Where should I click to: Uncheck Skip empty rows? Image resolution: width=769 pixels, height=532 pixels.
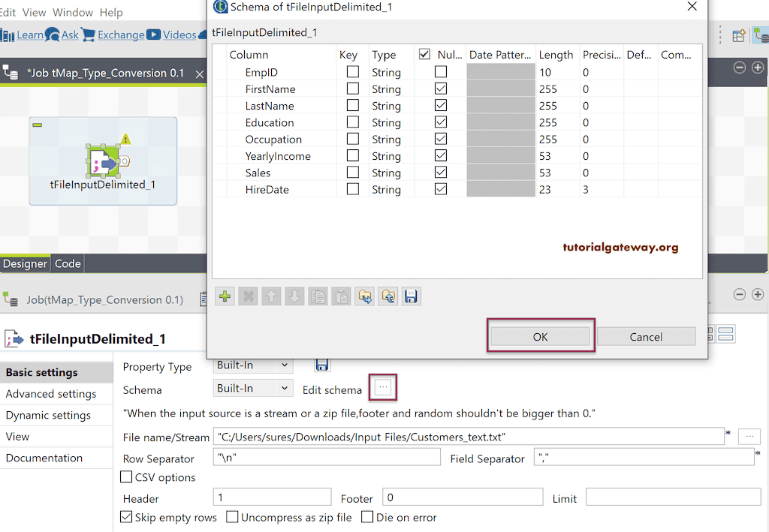point(126,517)
